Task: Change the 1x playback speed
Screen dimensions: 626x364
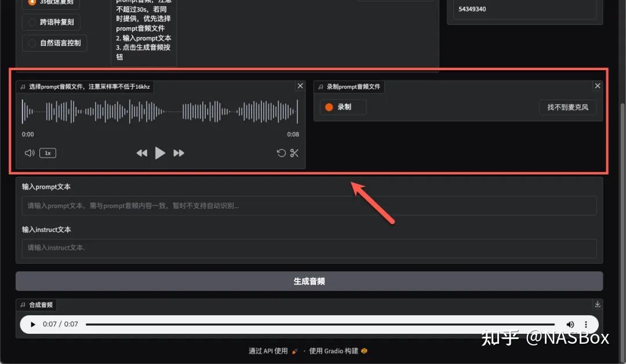Action: [x=48, y=153]
